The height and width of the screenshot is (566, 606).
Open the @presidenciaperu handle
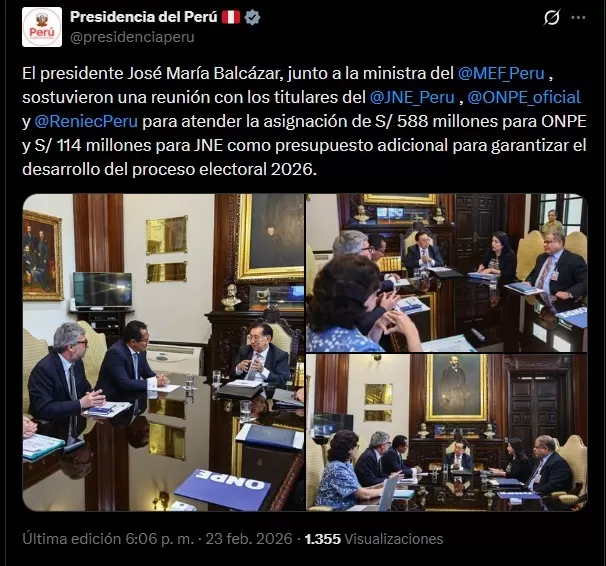tap(132, 37)
